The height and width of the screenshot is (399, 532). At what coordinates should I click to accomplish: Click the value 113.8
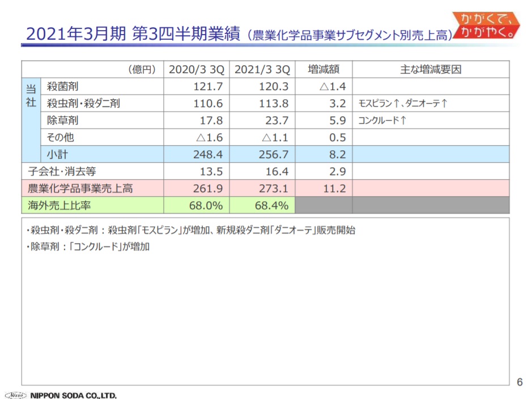[x=274, y=103]
